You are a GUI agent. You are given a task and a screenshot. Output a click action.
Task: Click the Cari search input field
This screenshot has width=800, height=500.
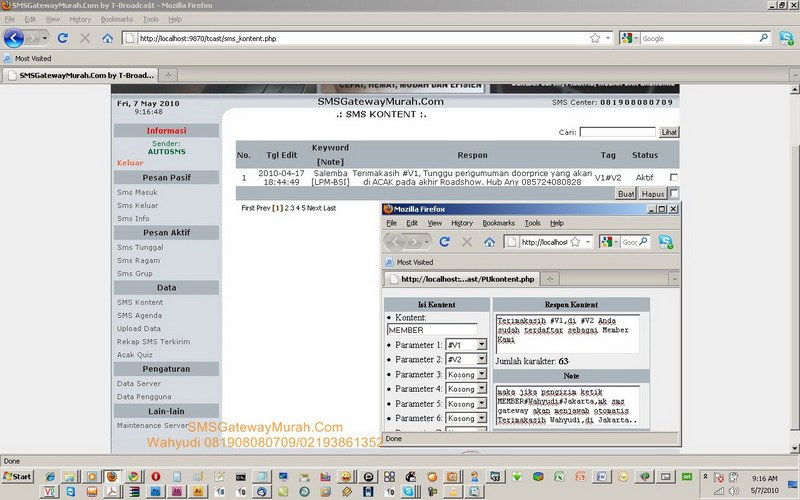coord(617,132)
